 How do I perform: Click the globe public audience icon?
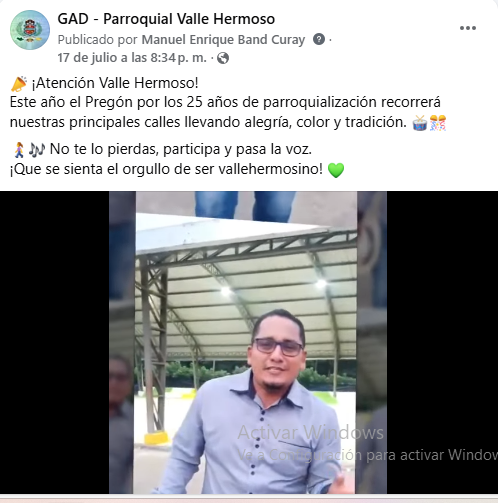pos(223,58)
